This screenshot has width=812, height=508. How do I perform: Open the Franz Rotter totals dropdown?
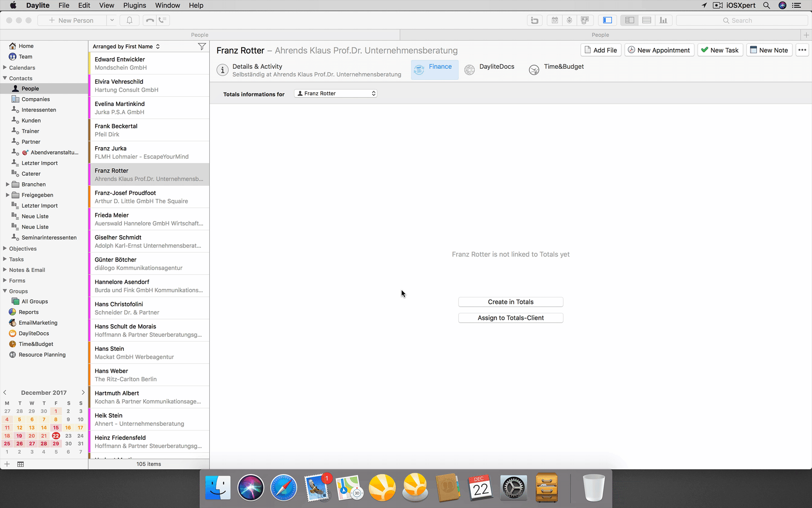335,93
